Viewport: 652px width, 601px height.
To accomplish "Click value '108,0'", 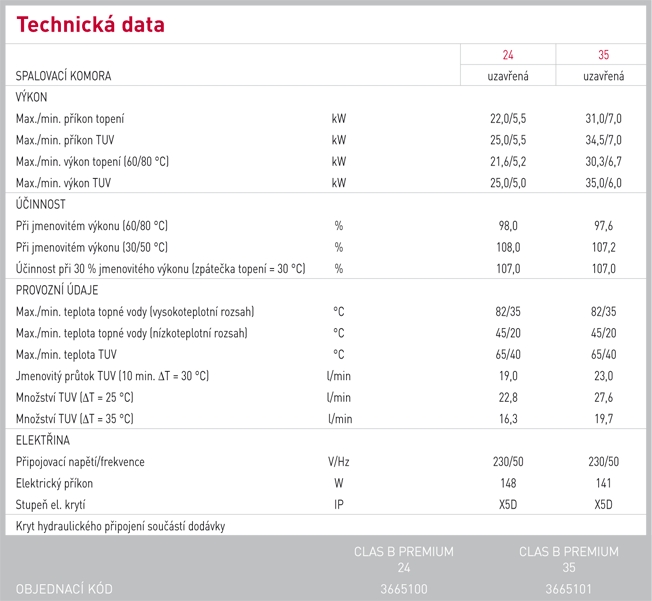I will coord(508,247).
